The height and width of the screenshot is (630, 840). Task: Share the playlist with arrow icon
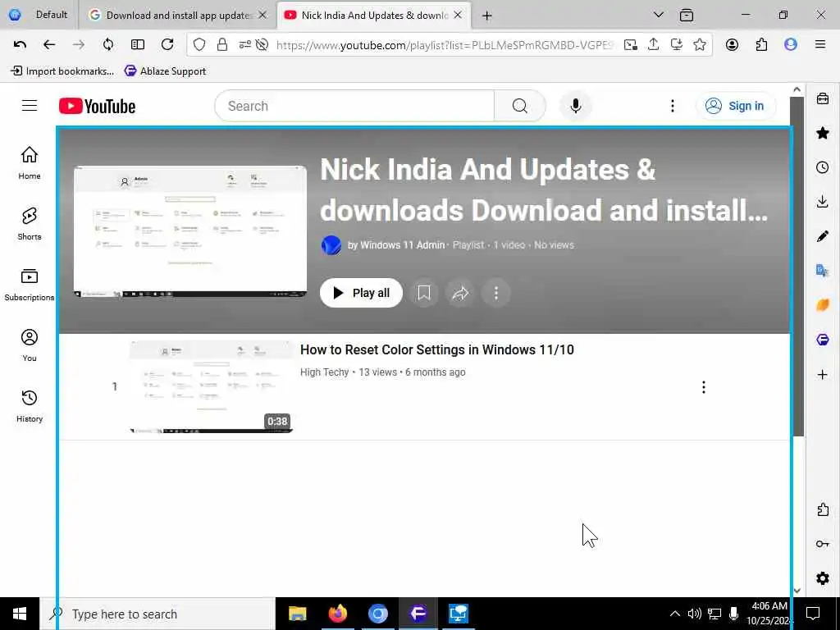(460, 293)
